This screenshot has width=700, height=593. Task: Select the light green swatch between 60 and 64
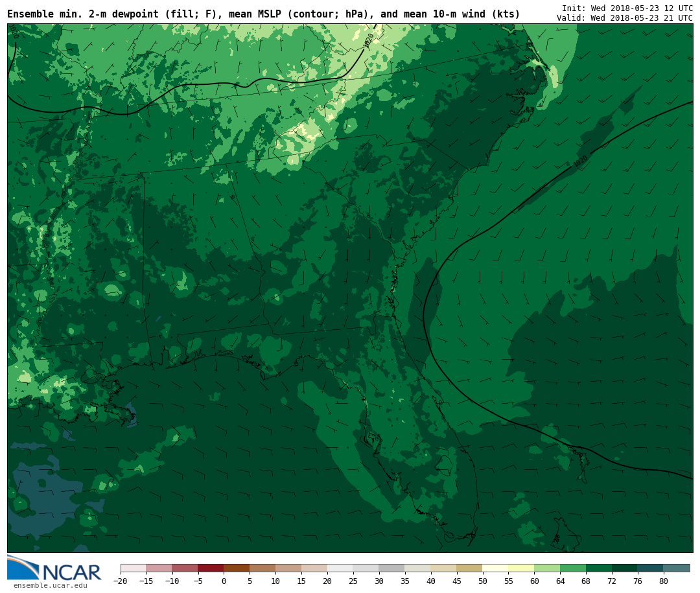pyautogui.click(x=547, y=568)
